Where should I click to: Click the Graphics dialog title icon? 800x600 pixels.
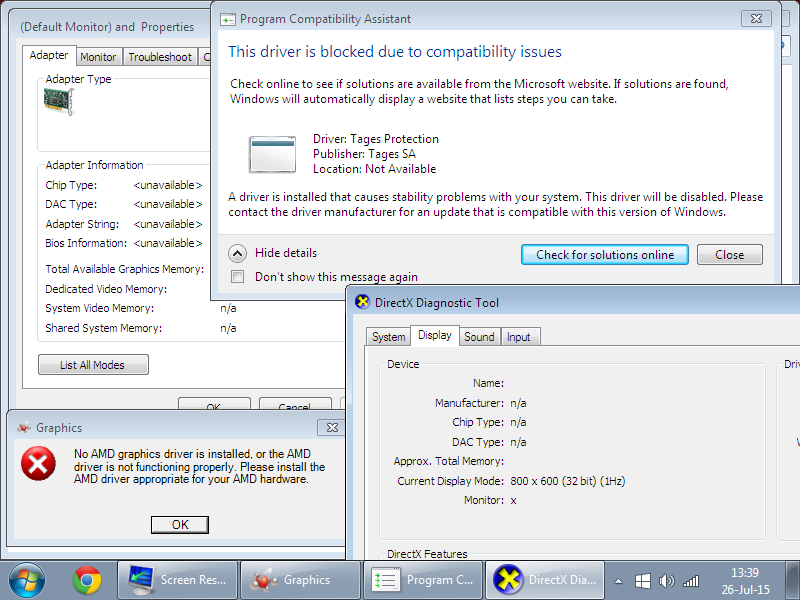(x=24, y=428)
